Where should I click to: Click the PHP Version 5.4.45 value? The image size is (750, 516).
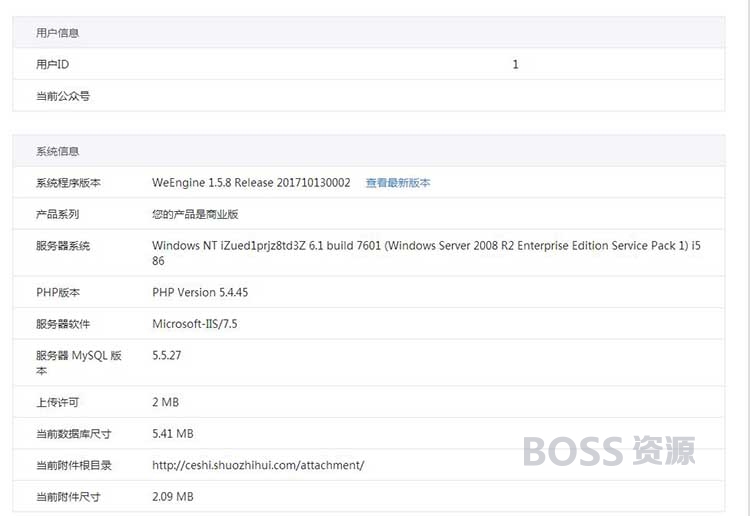(x=200, y=292)
